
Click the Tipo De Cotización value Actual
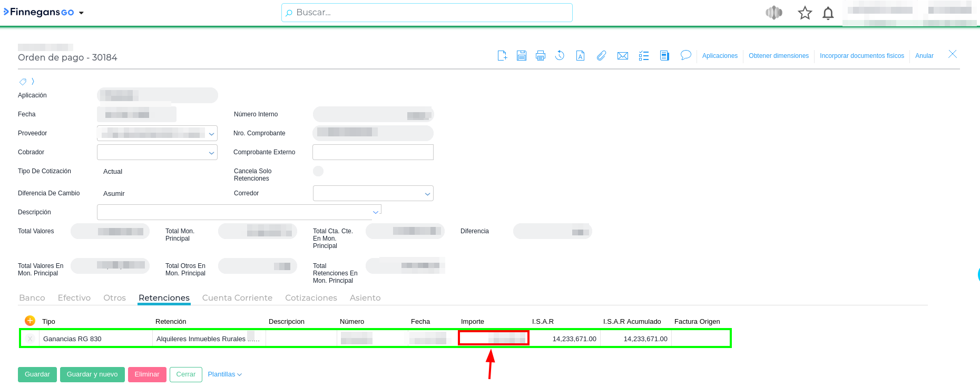tap(113, 172)
